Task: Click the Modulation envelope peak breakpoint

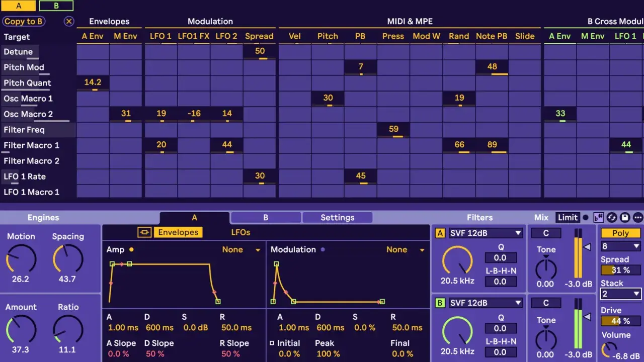Action: (276, 264)
